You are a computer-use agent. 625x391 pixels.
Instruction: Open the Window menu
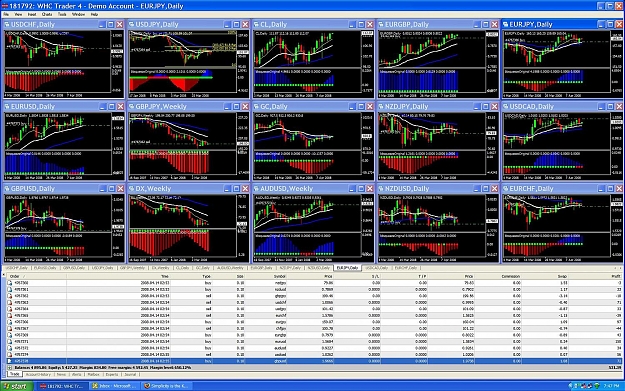[79, 14]
